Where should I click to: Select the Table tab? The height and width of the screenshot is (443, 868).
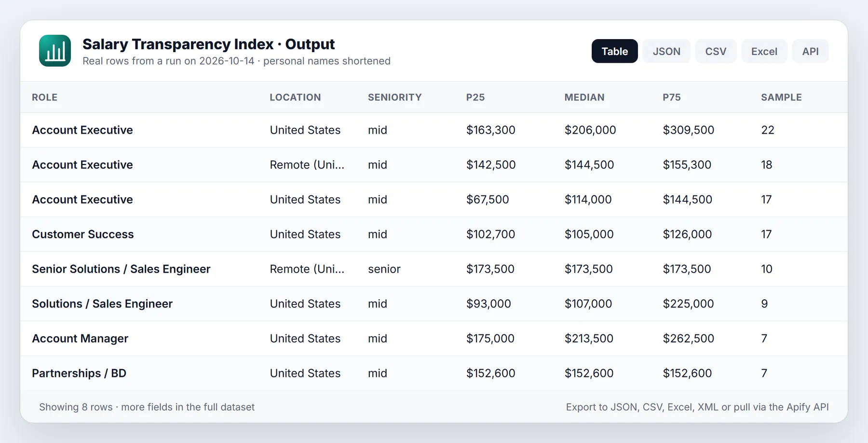coord(614,51)
